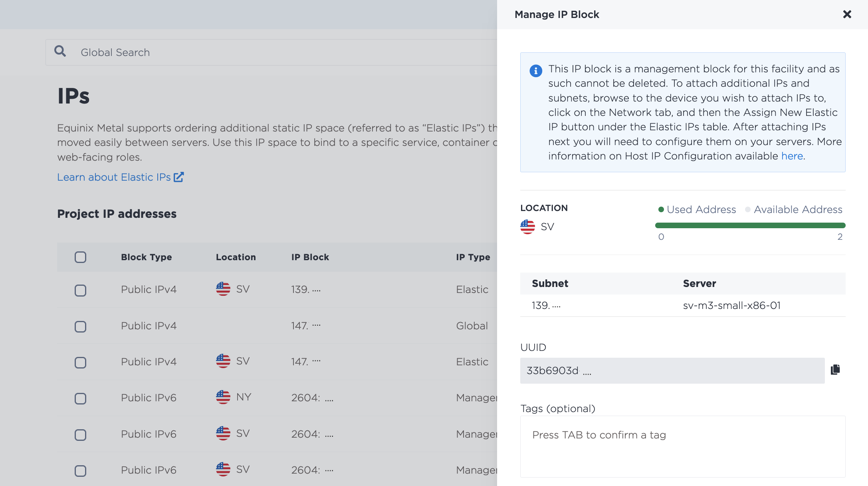
Task: Click the sv-m3-small-x86-01 server entry
Action: tap(731, 305)
